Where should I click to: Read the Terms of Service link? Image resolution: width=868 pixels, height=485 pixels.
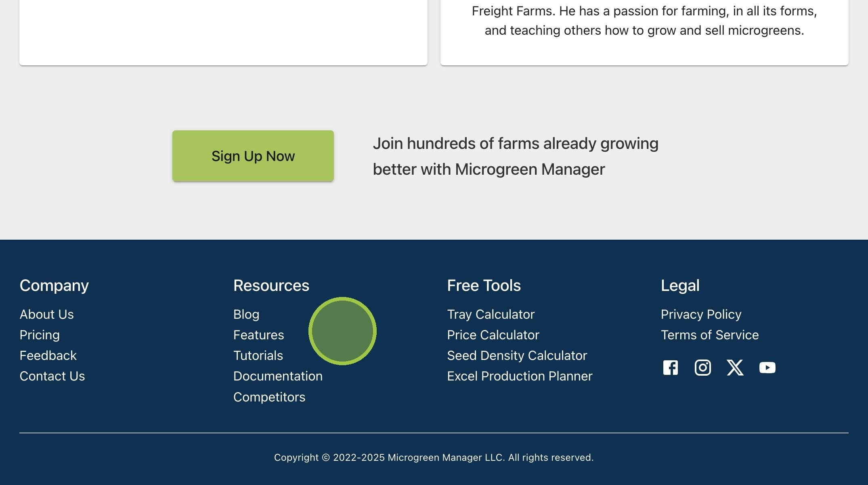click(710, 335)
